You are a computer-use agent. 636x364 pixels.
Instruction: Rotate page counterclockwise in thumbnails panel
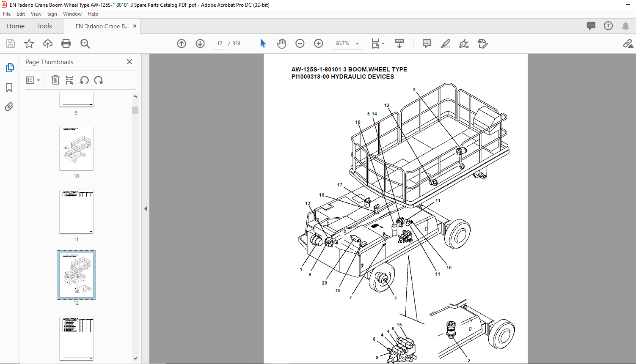coord(84,80)
